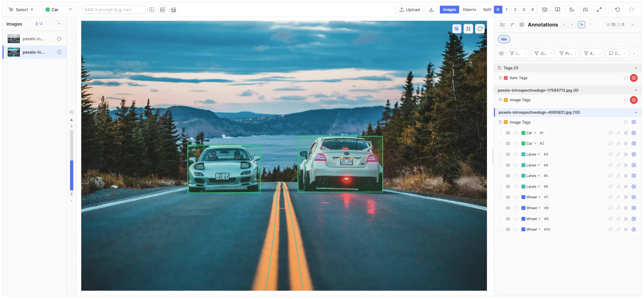Collapse the images sidebar with the double-left arrow
This screenshot has height=299, width=644.
[72, 112]
